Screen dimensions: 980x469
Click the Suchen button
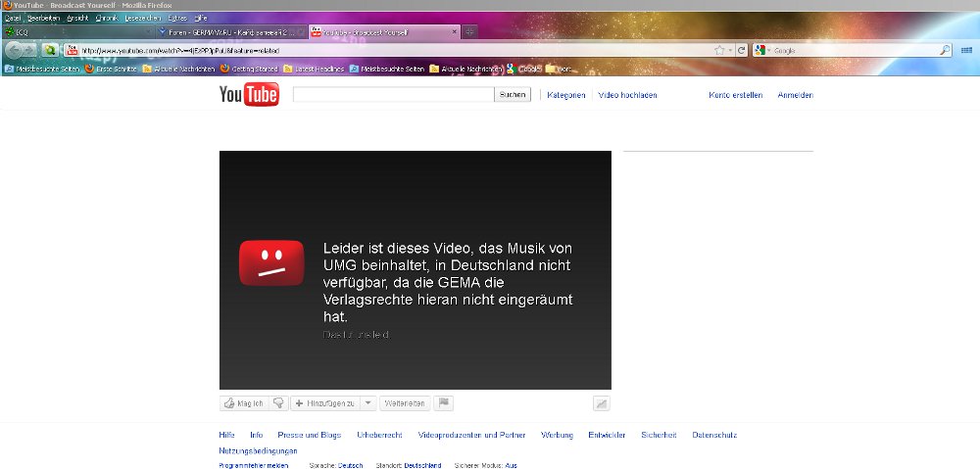point(513,95)
